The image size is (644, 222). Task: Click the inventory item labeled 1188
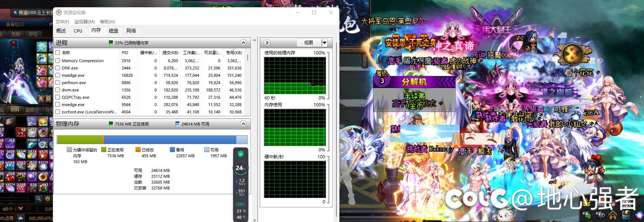click(x=10, y=165)
